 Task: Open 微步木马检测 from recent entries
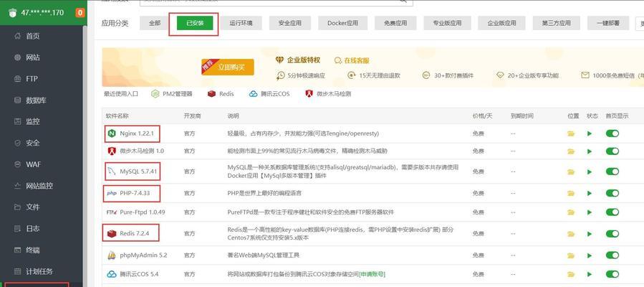[328, 94]
